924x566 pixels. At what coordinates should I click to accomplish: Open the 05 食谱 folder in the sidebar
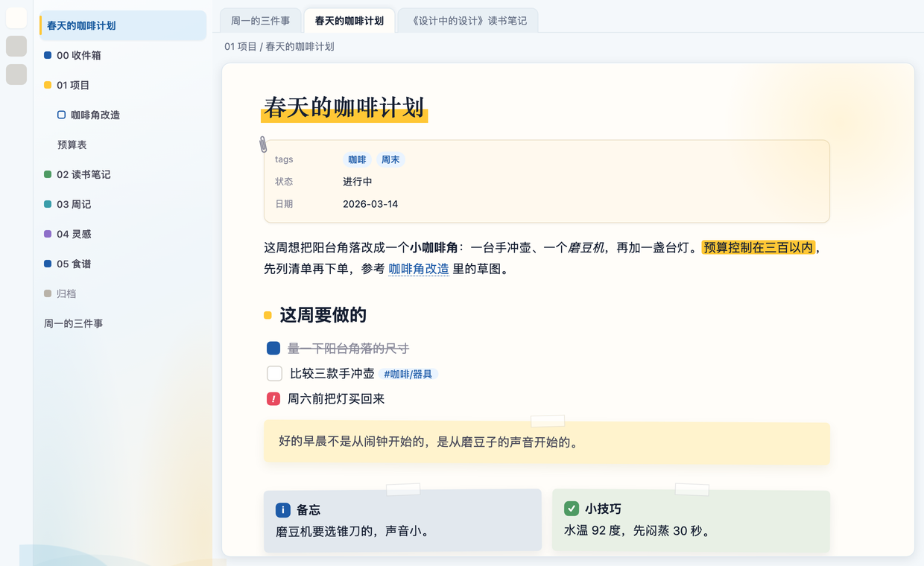124,264
